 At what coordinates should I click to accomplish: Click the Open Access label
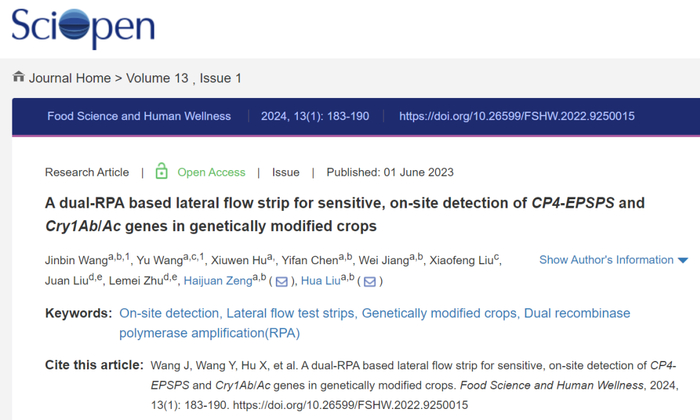(x=211, y=172)
